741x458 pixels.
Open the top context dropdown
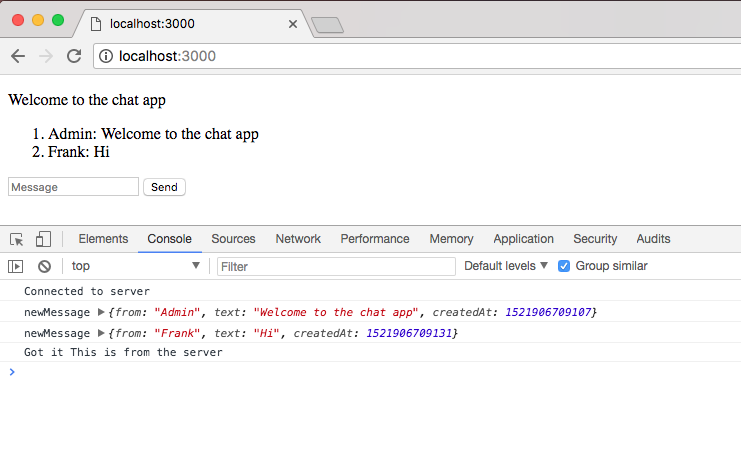[x=135, y=266]
